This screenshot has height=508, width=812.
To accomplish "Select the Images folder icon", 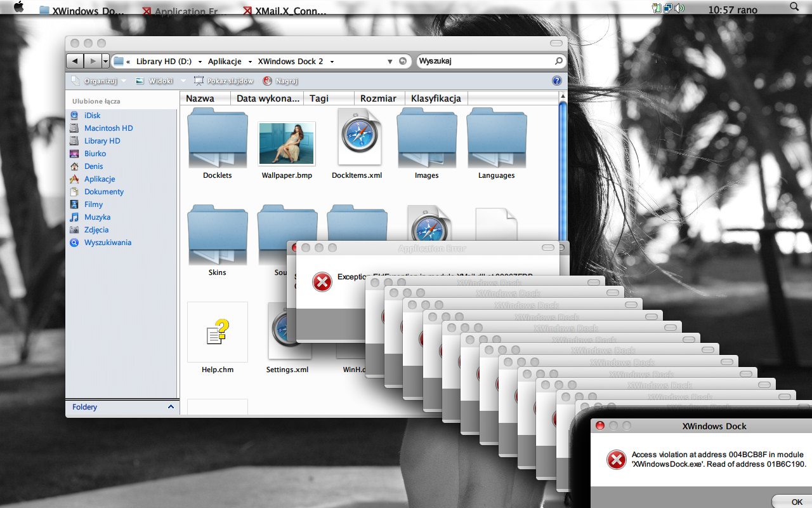I will (x=427, y=138).
